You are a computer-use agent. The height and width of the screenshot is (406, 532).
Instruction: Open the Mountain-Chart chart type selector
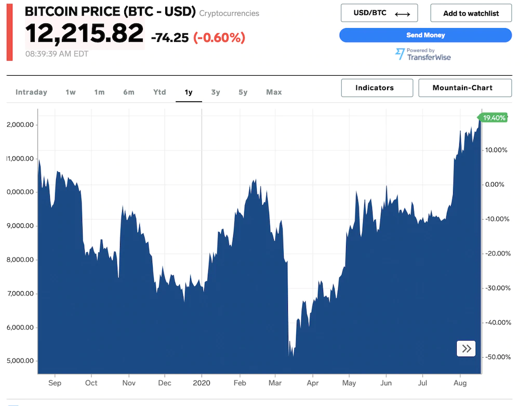pos(464,88)
